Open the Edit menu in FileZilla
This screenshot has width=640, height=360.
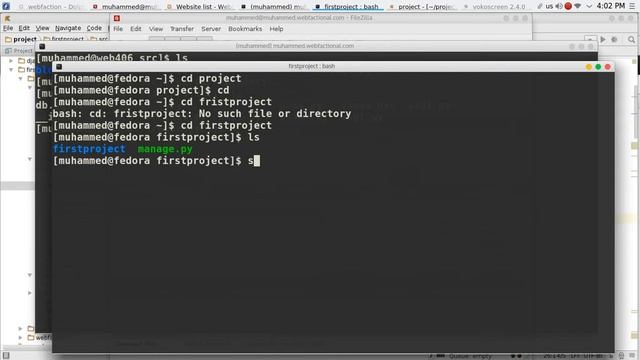point(136,29)
